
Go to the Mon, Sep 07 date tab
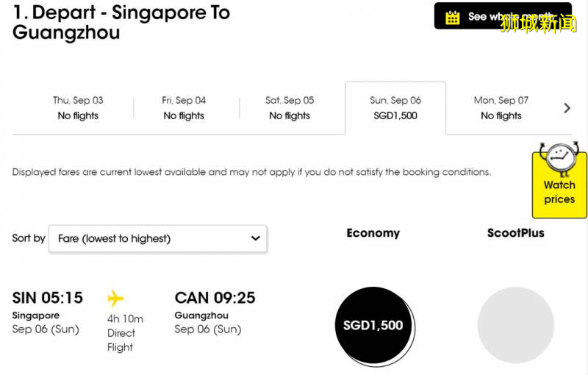501,108
